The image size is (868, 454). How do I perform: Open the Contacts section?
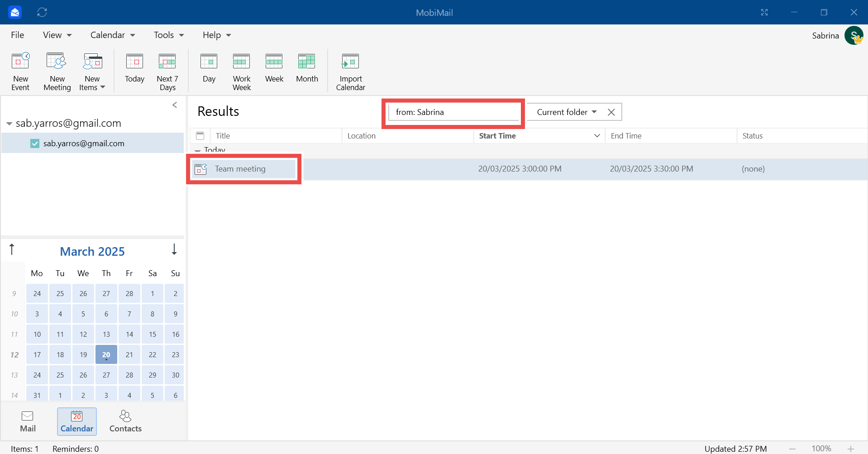tap(125, 421)
